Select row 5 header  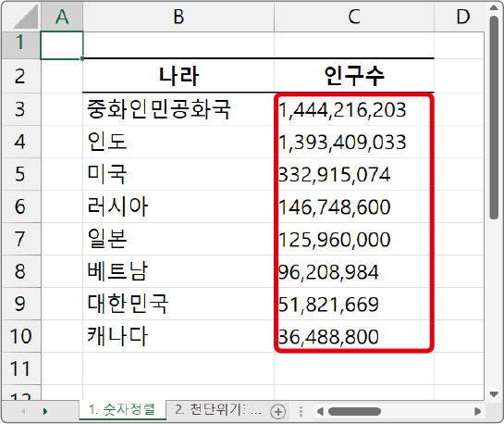coord(21,174)
